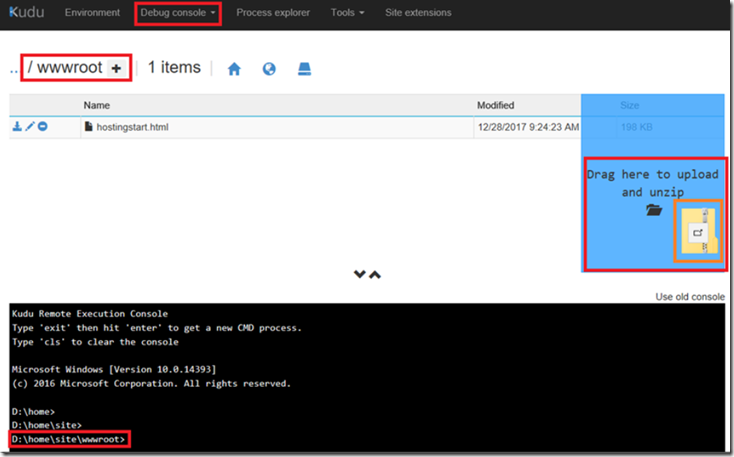734x457 pixels.
Task: Open the Site extensions page
Action: 418,13
